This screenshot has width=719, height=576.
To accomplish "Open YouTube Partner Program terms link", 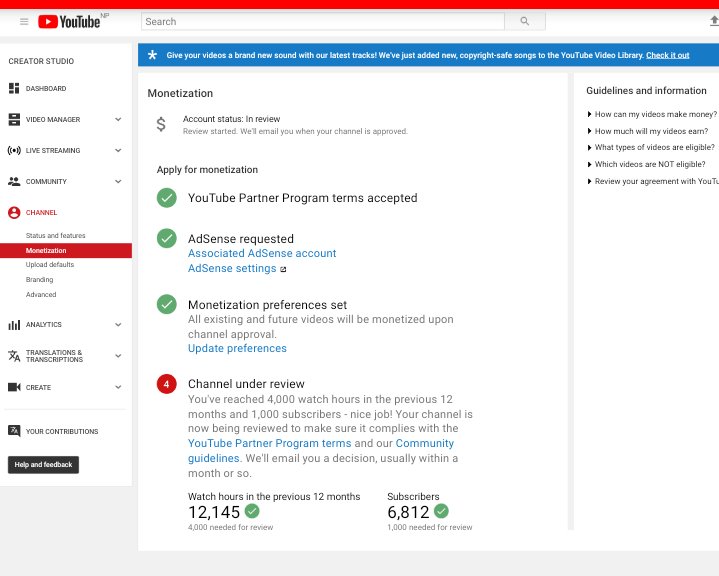I will (x=270, y=443).
